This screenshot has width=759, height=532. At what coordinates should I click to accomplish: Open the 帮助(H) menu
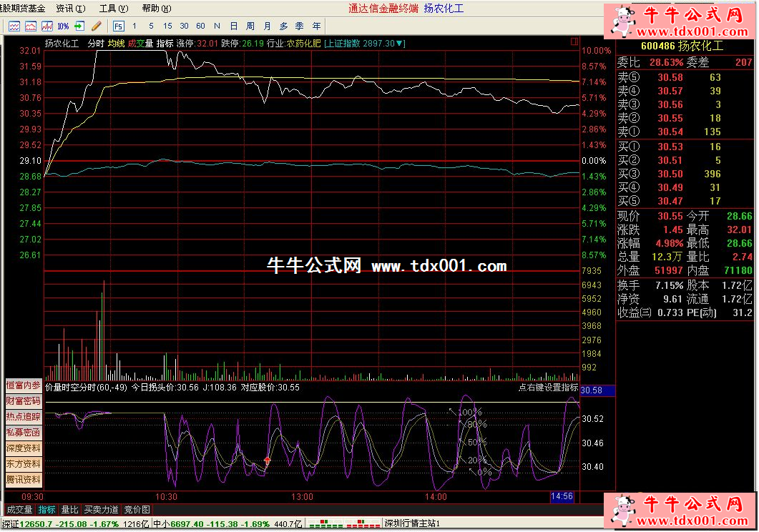tap(157, 8)
